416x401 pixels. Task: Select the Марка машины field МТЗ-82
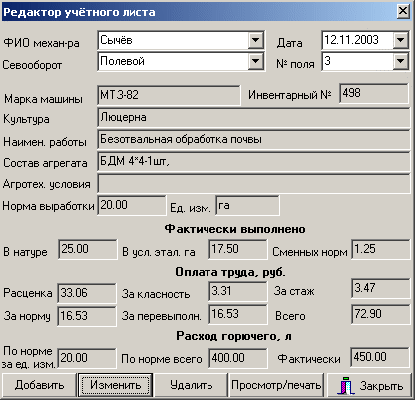coord(169,95)
